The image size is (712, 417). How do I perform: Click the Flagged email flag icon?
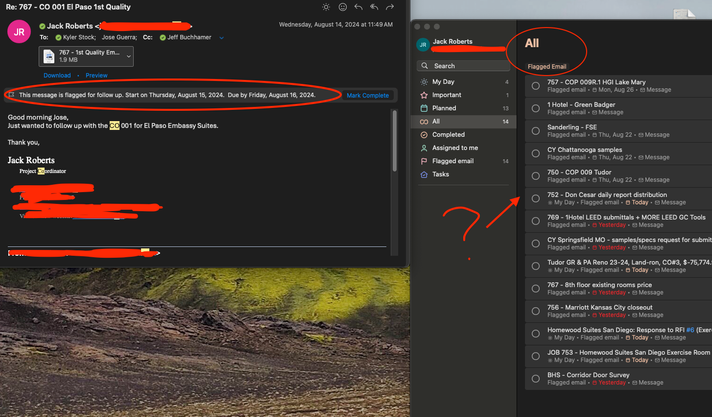[424, 161]
